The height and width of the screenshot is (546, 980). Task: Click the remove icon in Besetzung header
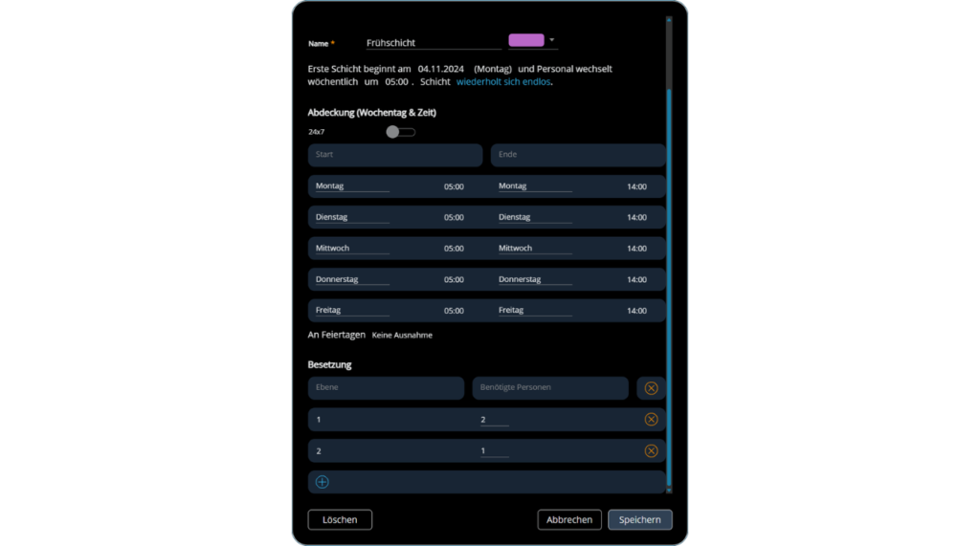[x=651, y=388]
